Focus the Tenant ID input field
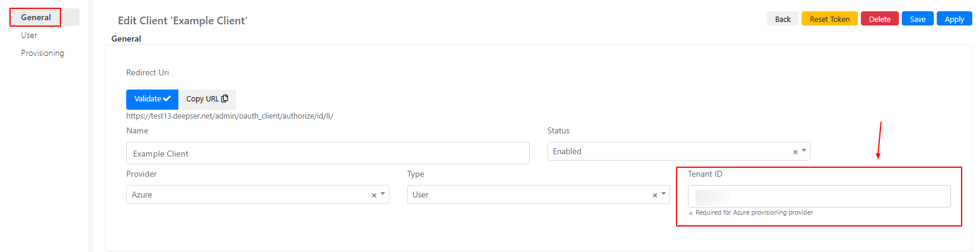This screenshot has width=980, height=252. (819, 196)
